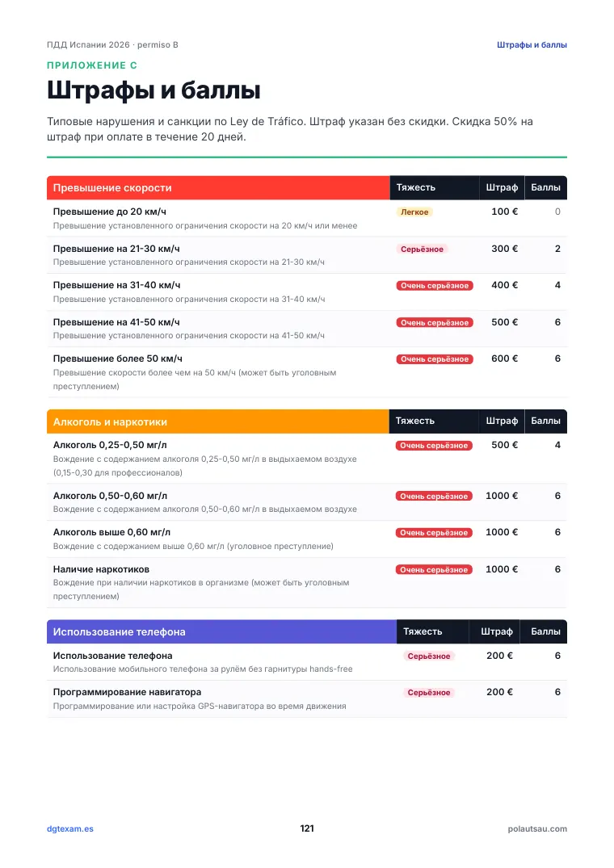614x868 pixels.
Task: Select row 'Превышение более 50 км/ч'
Action: (307, 372)
